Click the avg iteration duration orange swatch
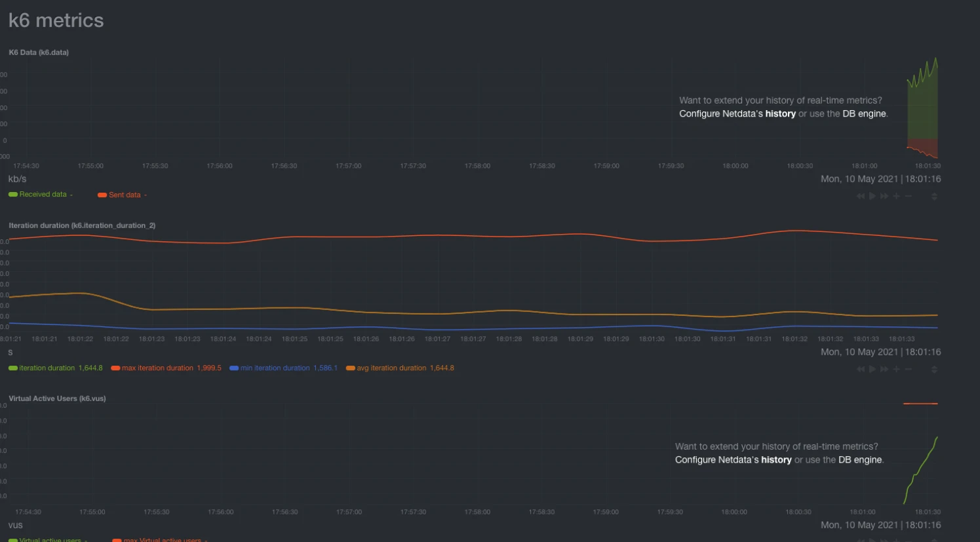This screenshot has height=542, width=980. [x=351, y=368]
